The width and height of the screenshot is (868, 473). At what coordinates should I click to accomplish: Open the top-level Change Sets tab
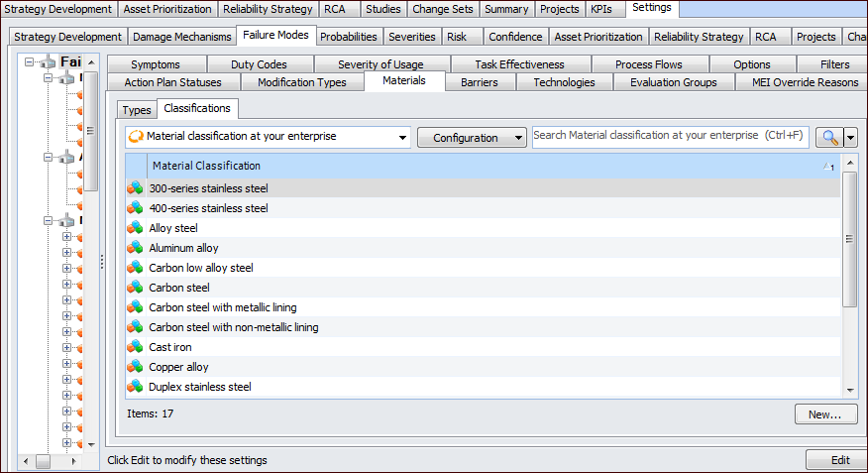(443, 9)
